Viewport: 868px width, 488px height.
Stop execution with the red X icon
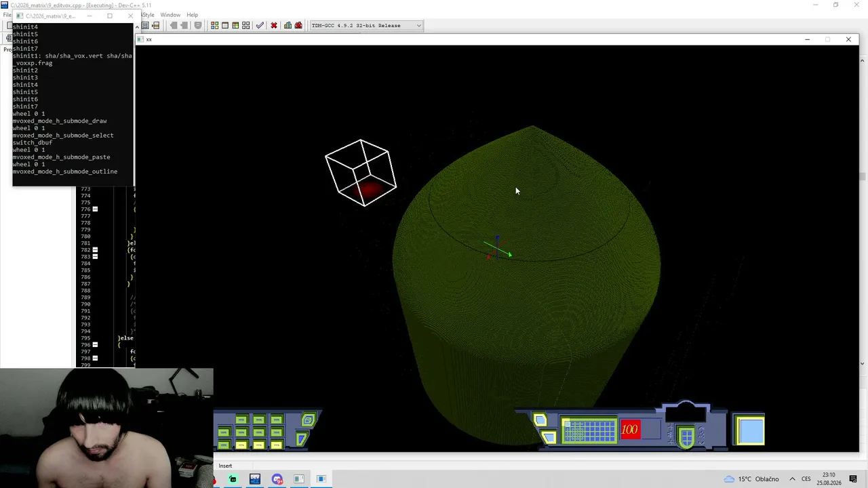[274, 25]
